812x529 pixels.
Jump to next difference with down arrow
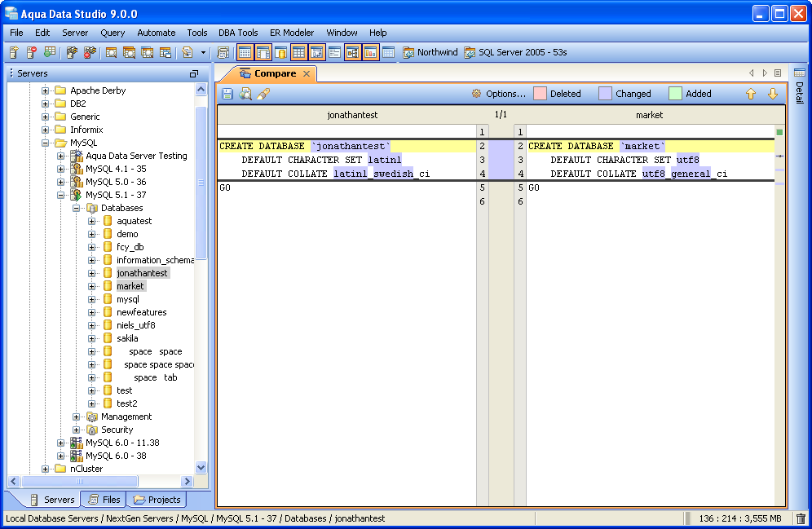click(772, 94)
